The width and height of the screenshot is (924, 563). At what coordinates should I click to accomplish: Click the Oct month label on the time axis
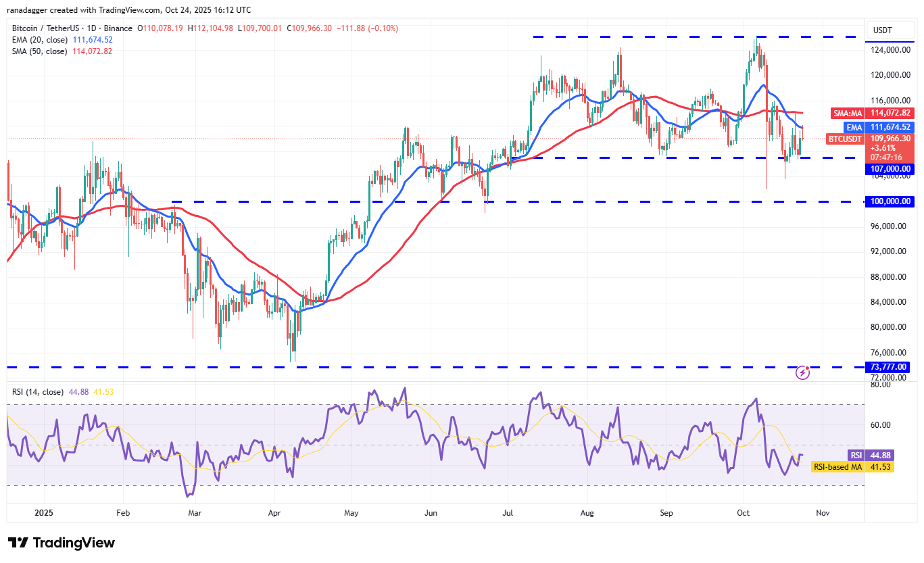tap(743, 513)
